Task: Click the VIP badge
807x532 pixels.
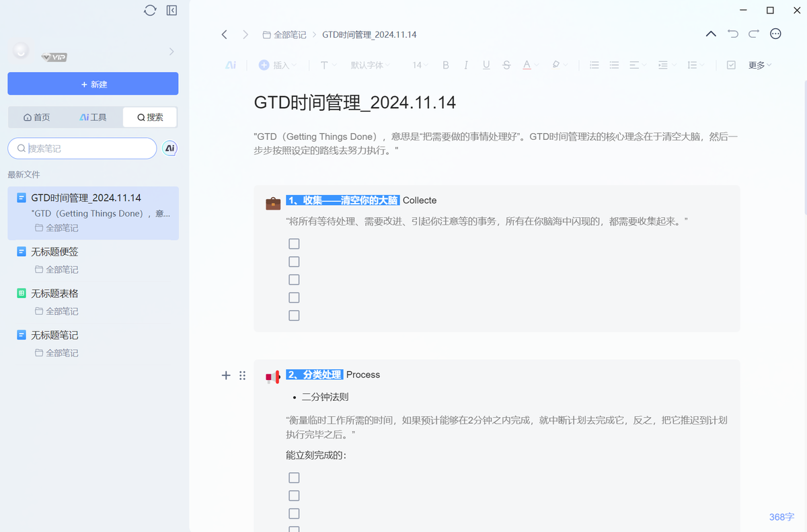Action: coord(54,57)
